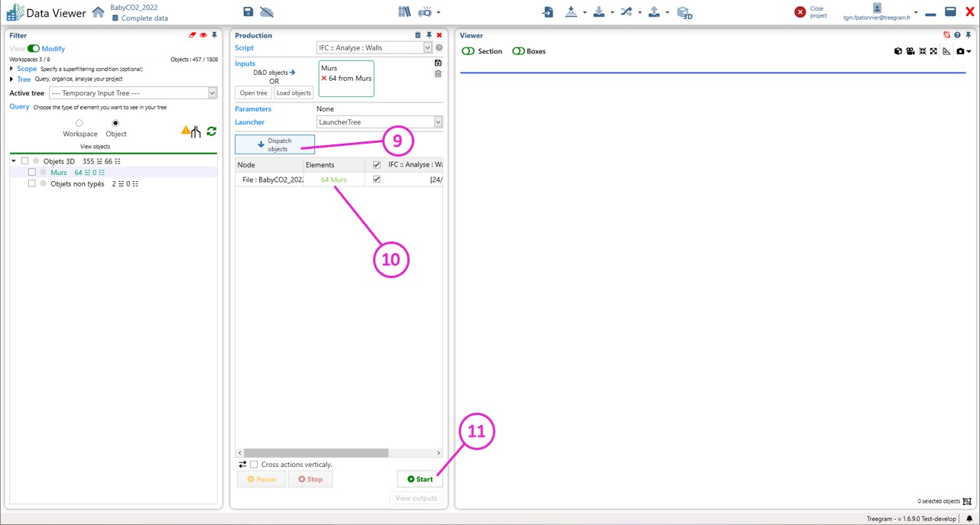980x525 pixels.
Task: Click the save floppy disk icon in top toolbar
Action: (x=248, y=11)
